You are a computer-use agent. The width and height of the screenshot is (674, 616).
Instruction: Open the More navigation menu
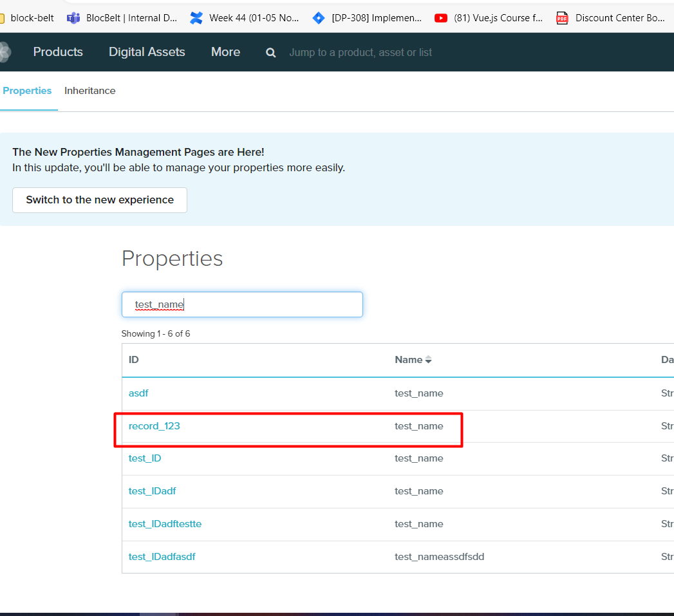coord(225,52)
